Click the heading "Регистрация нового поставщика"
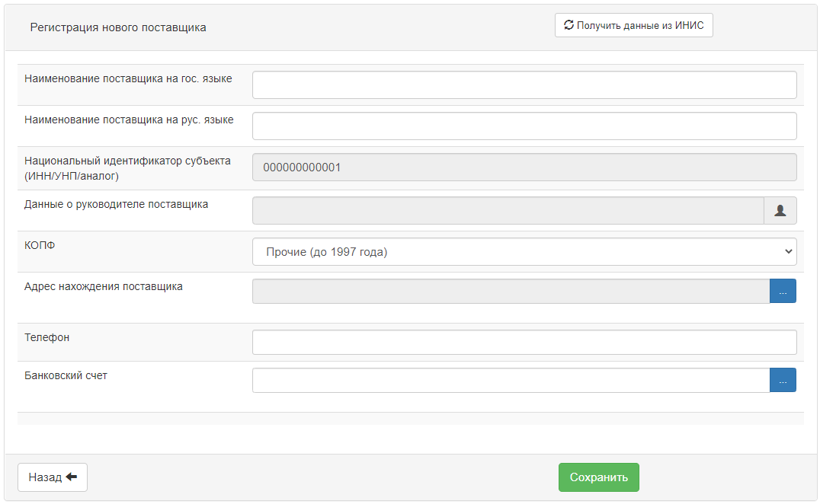Viewport: 820px width, 504px height. (118, 27)
